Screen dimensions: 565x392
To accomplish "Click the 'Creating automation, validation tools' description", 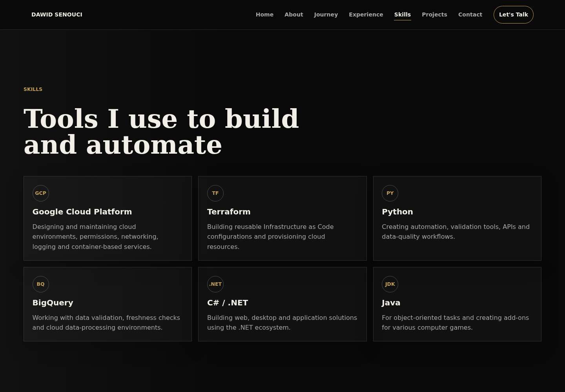I will click(456, 232).
